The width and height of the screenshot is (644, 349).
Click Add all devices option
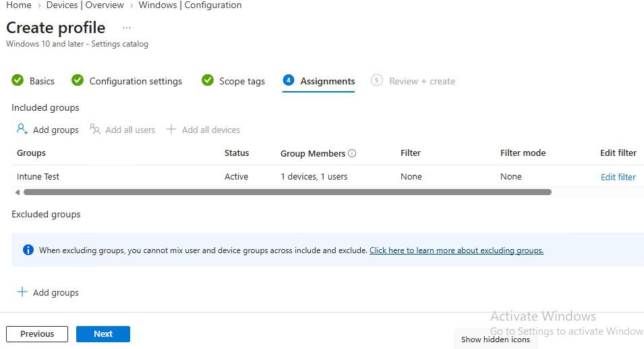coord(203,130)
